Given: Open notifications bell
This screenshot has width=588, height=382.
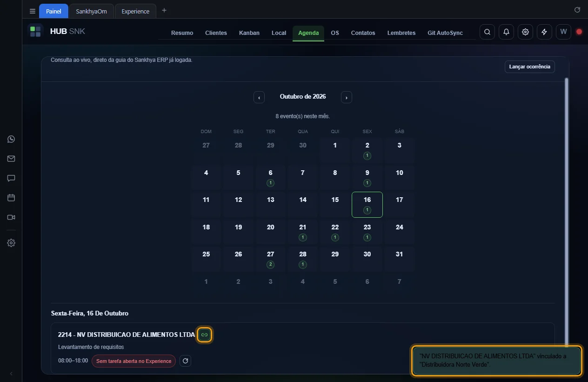Looking at the screenshot, I should tap(506, 32).
